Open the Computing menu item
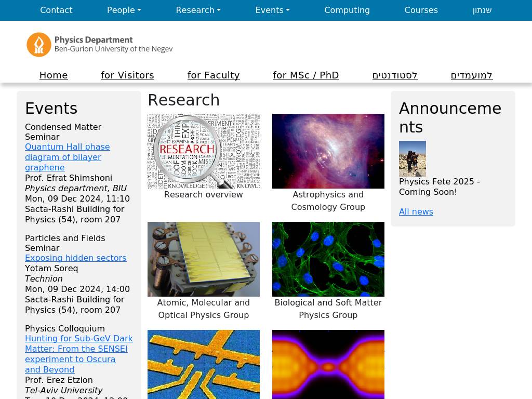The height and width of the screenshot is (399, 532). 347,10
